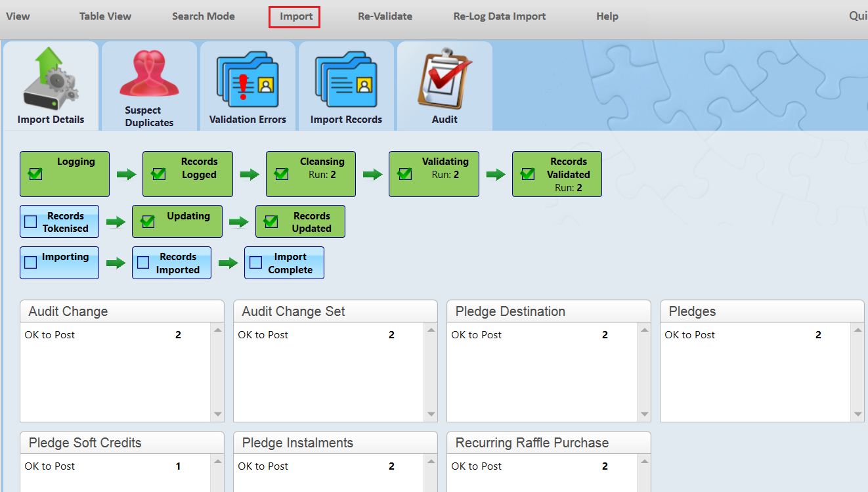Select OK to Post row in Audit Change
The image size is (868, 492).
[116, 335]
